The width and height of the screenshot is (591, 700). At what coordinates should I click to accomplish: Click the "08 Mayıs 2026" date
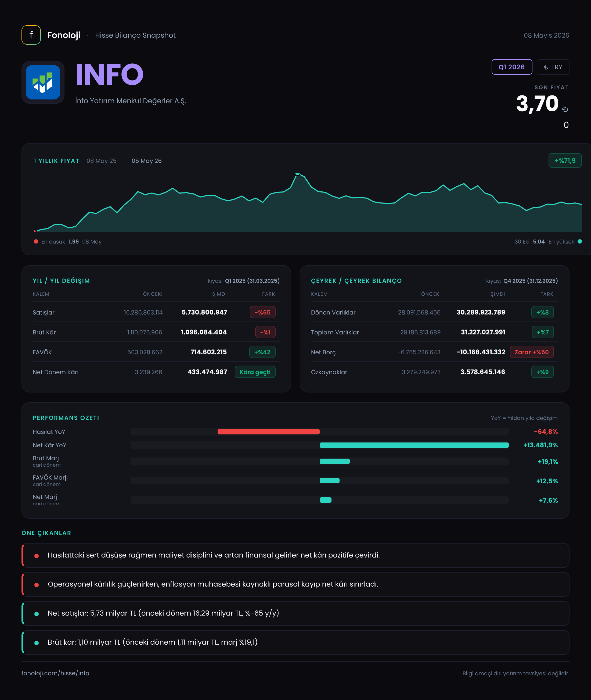[x=546, y=35]
